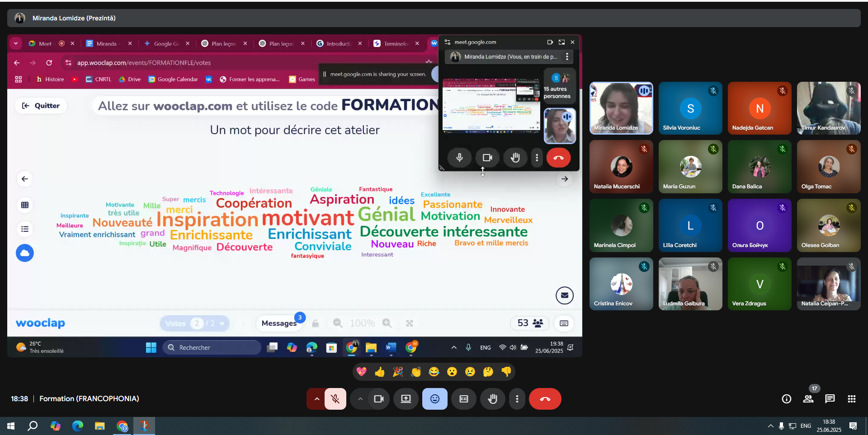
Task: Expand audio settings chevron next to microphone
Action: (316, 399)
